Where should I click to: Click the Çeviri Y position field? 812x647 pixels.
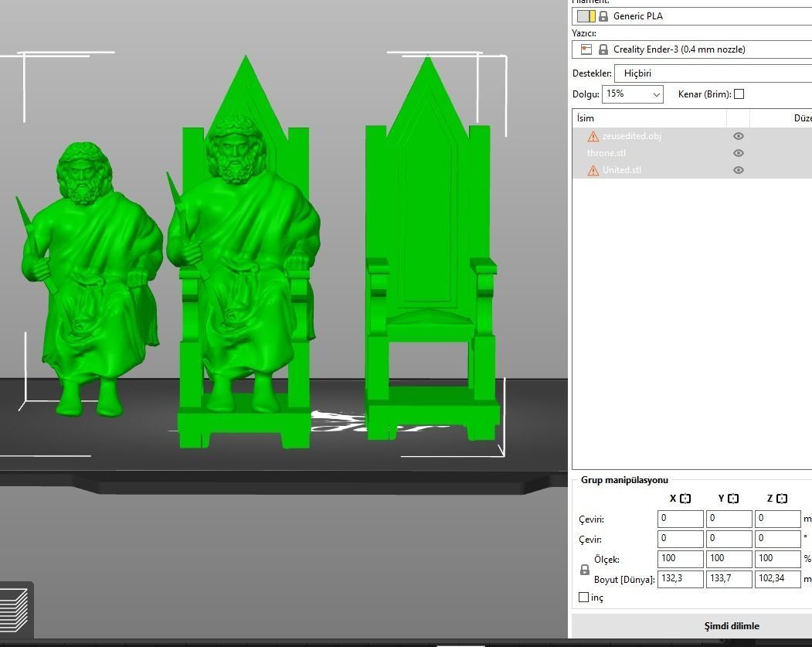(x=729, y=519)
